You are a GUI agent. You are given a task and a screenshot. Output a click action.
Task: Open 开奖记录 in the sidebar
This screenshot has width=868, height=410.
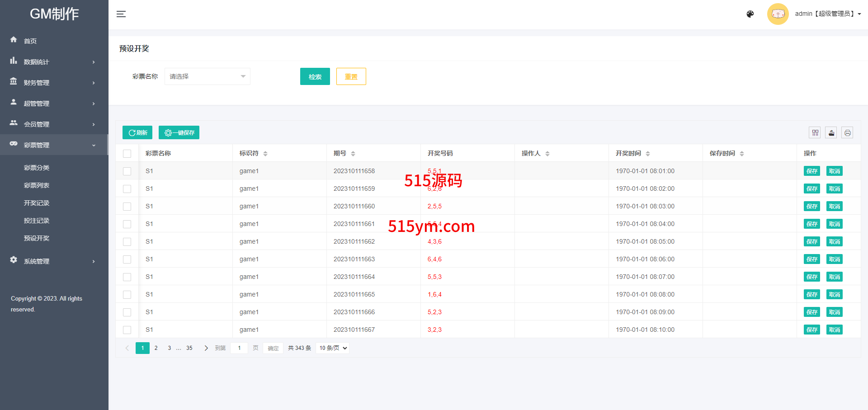click(x=37, y=203)
